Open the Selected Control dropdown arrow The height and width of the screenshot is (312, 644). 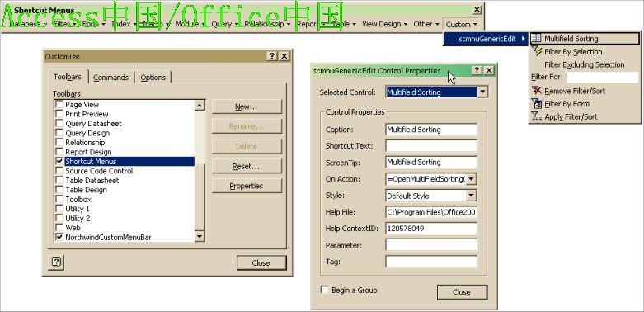tap(482, 92)
